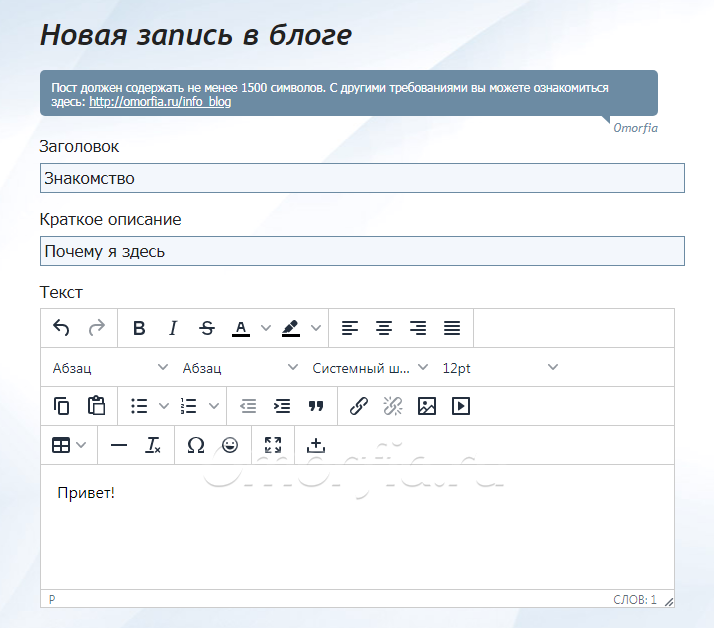This screenshot has width=714, height=628.
Task: Click the Заголовок input field
Action: tap(362, 178)
